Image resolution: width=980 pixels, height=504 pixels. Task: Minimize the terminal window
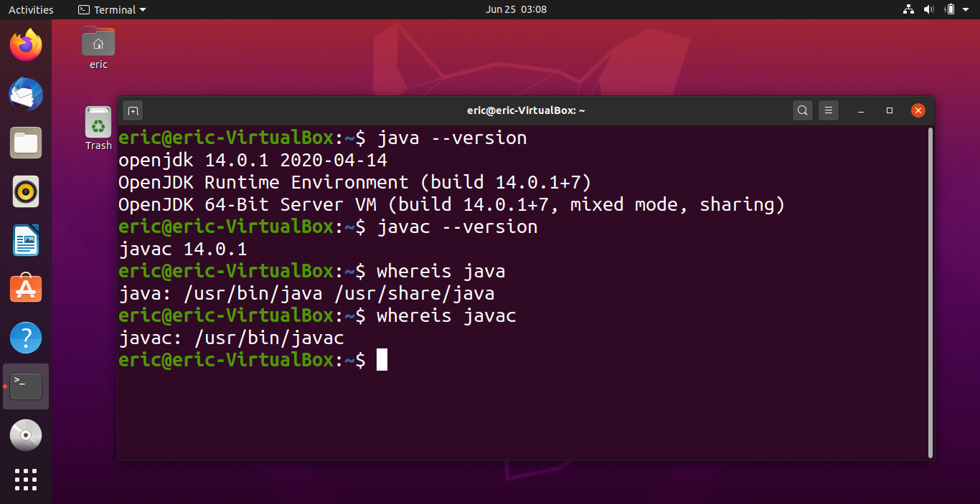[x=861, y=110]
